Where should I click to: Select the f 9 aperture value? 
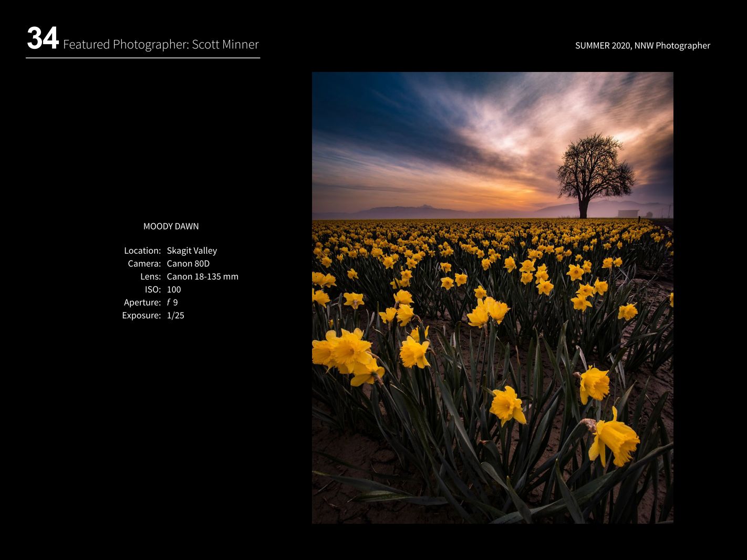[x=172, y=303]
